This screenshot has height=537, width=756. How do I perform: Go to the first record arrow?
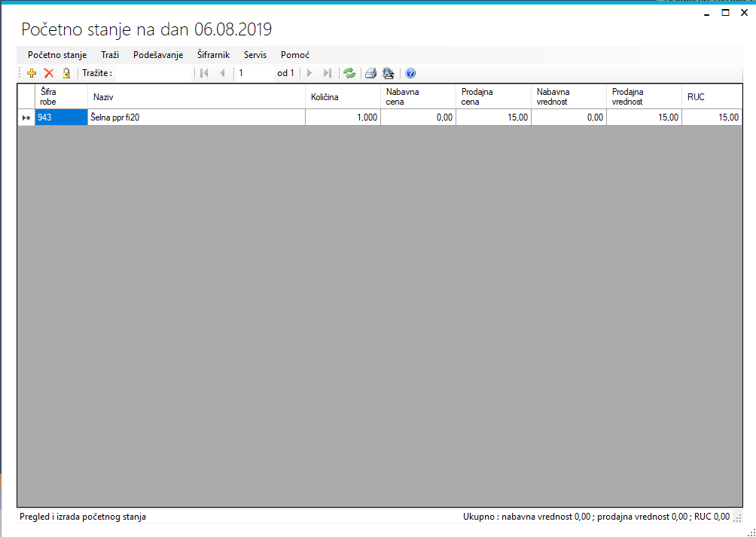[204, 73]
